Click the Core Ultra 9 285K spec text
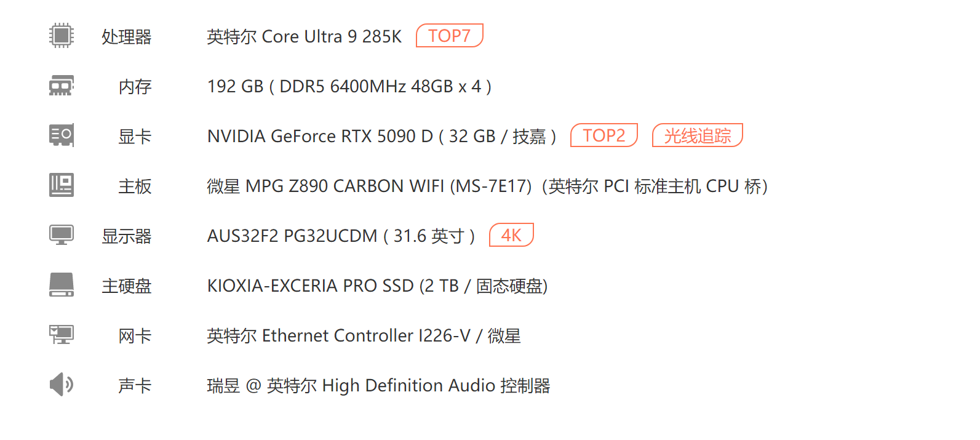The width and height of the screenshot is (980, 440). pos(304,37)
